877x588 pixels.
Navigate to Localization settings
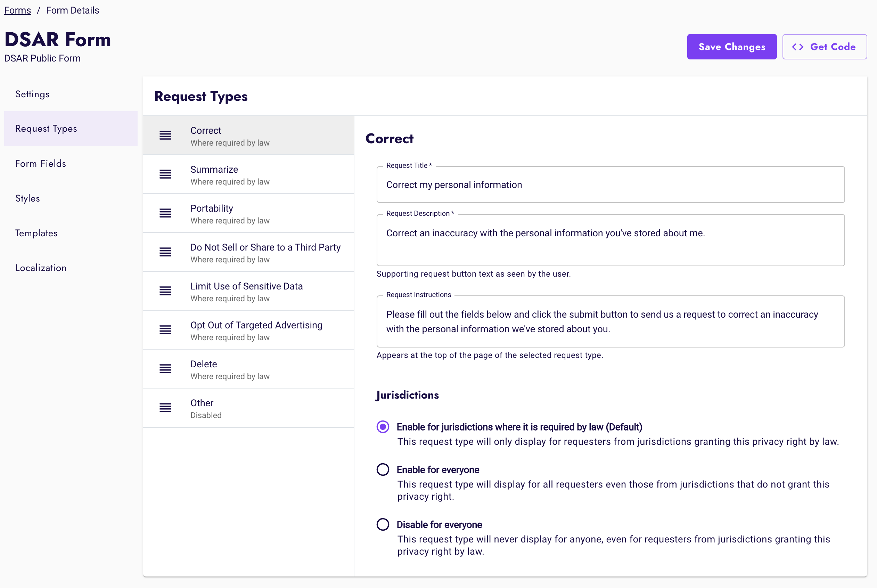(x=41, y=267)
